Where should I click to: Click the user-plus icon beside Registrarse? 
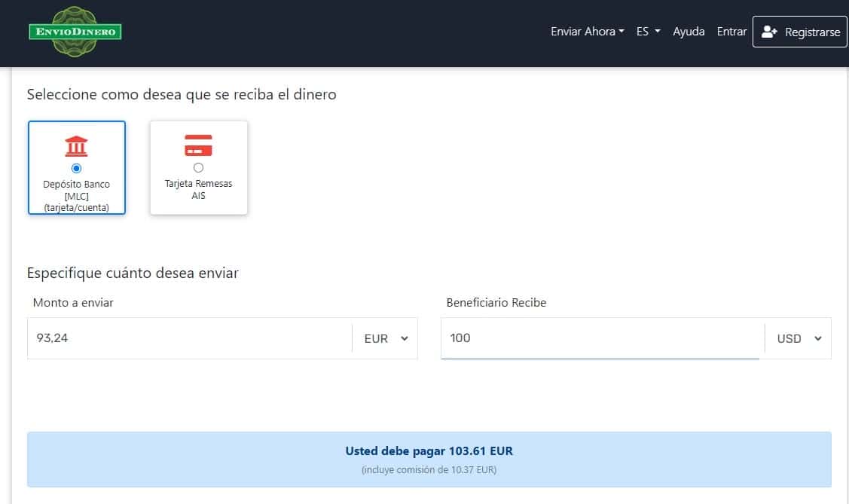[x=768, y=32]
